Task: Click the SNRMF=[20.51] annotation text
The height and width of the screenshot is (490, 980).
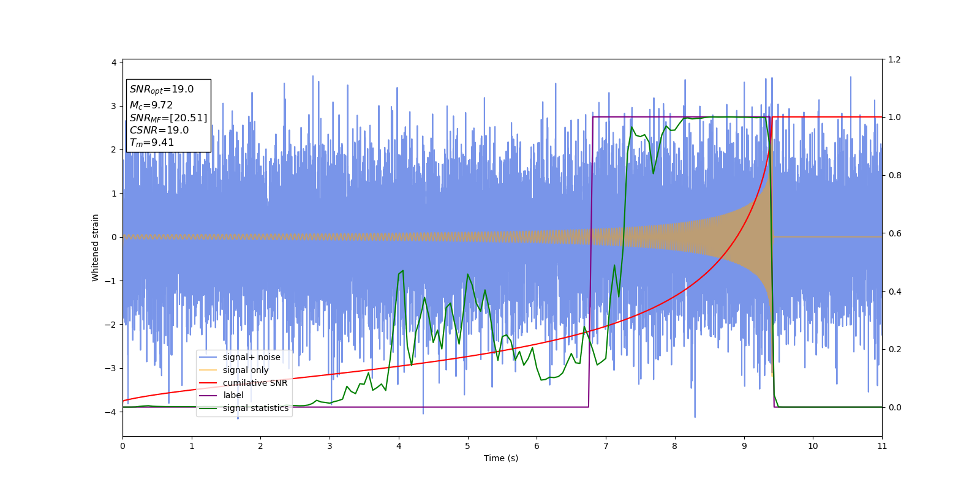Action: click(x=168, y=118)
